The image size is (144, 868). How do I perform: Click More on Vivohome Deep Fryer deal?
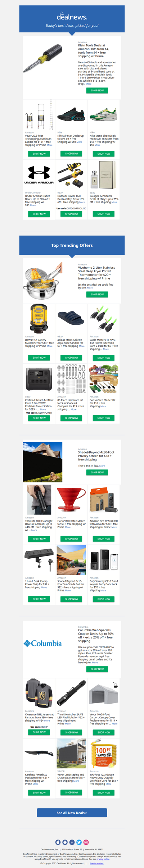click(90, 288)
